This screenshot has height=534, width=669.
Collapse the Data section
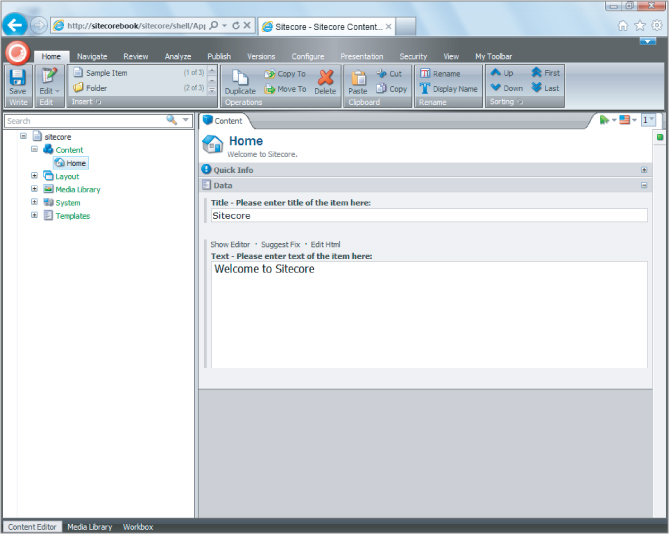pyautogui.click(x=644, y=185)
